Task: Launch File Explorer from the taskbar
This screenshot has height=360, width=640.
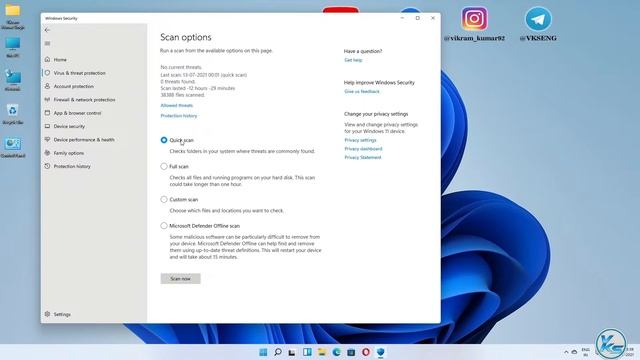Action: pyautogui.click(x=322, y=352)
